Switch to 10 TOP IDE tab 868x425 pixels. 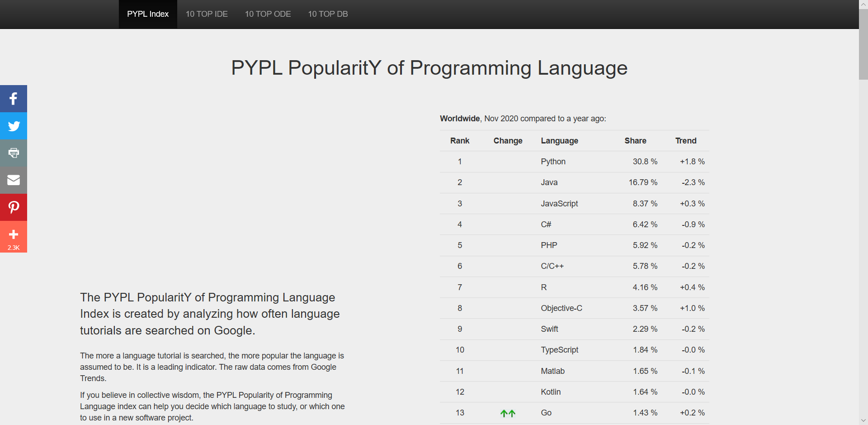207,14
